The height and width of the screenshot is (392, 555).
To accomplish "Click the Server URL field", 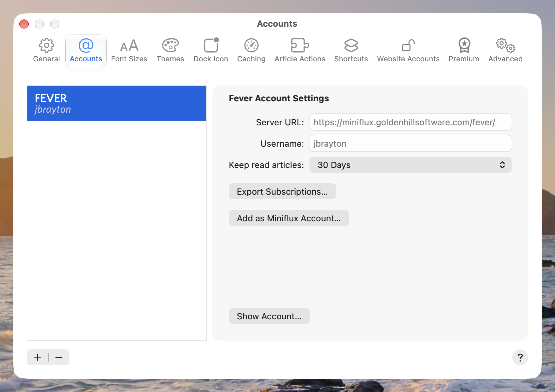I will pyautogui.click(x=410, y=122).
